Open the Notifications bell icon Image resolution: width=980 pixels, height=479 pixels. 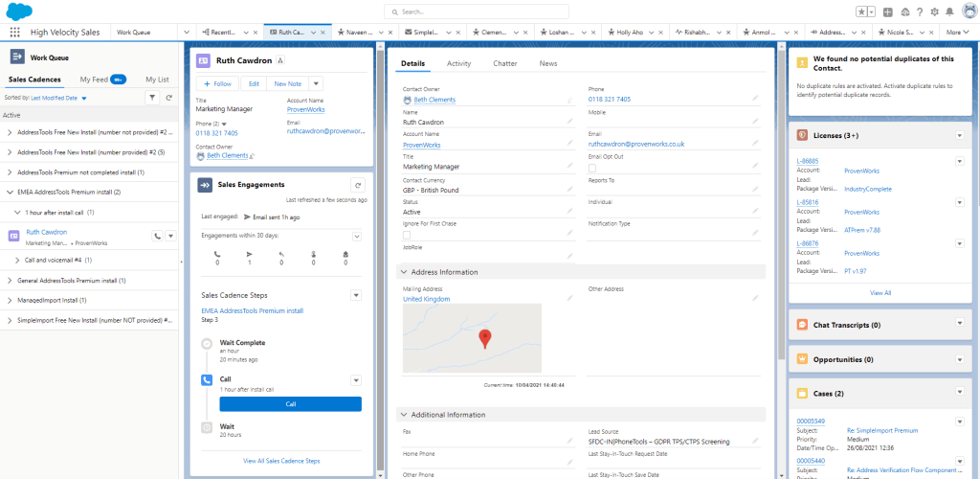pos(950,11)
